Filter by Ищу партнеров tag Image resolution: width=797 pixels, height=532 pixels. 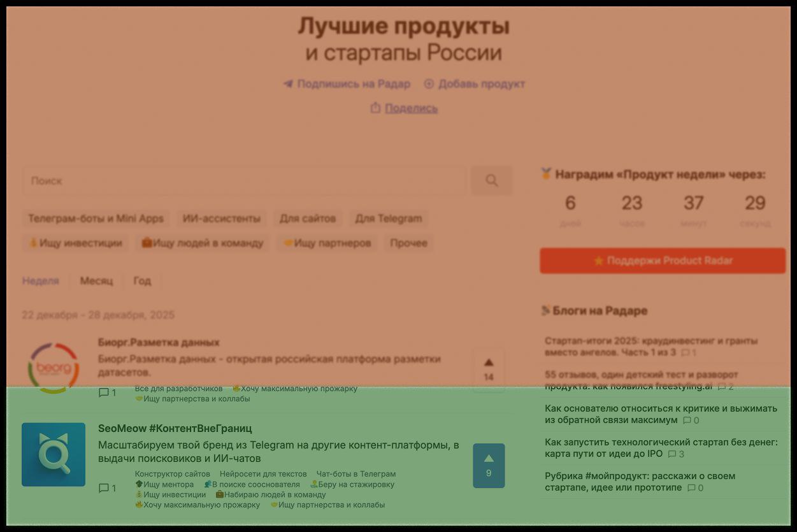[x=327, y=243]
